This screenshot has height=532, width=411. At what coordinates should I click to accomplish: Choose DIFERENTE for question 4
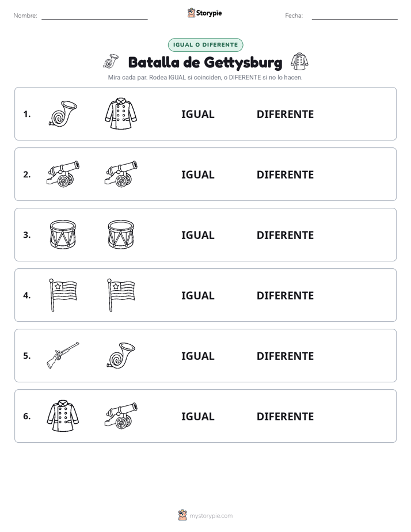point(285,295)
